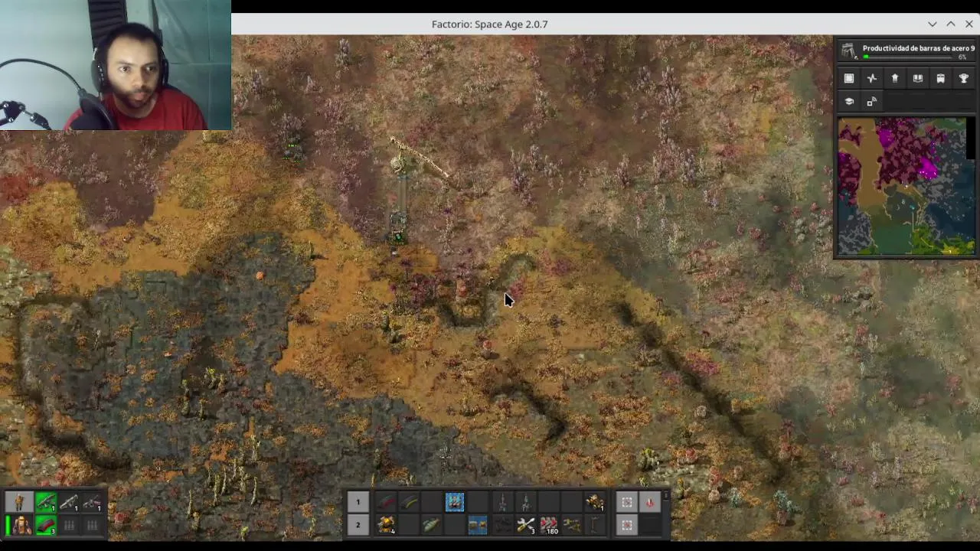The image size is (980, 551).
Task: Open the remote view satellite button
Action: point(872,101)
